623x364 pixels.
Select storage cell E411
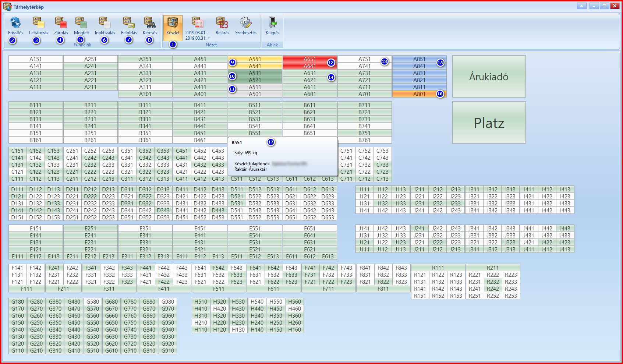[x=182, y=257]
